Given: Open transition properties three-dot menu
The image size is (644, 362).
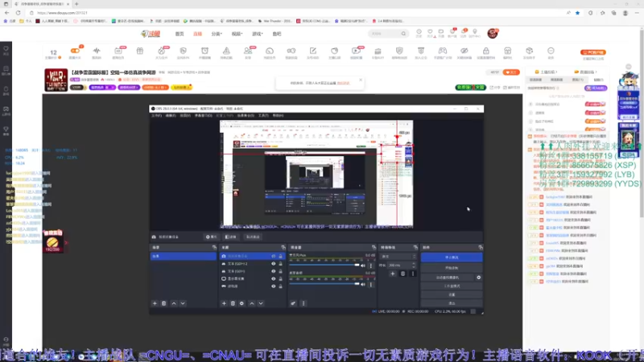Looking at the screenshot, I should click(413, 274).
